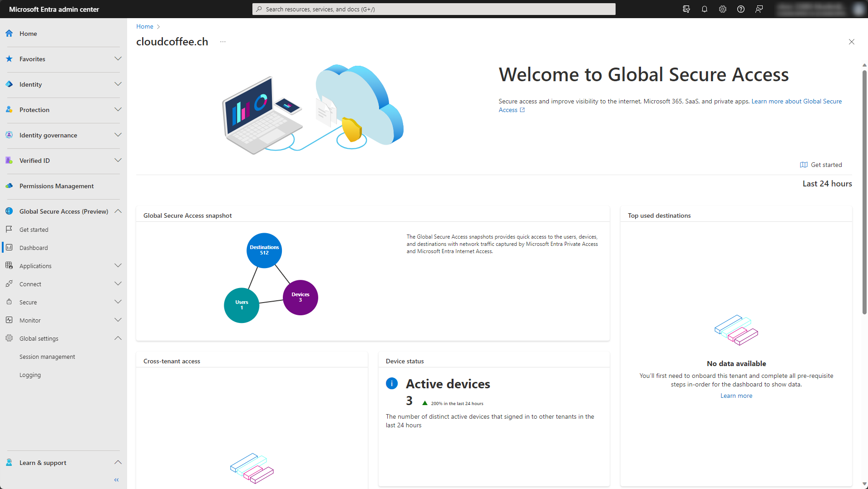Screen dimensions: 868x489
Task: Collapse the sidebar with double-chevron icon
Action: (x=116, y=479)
